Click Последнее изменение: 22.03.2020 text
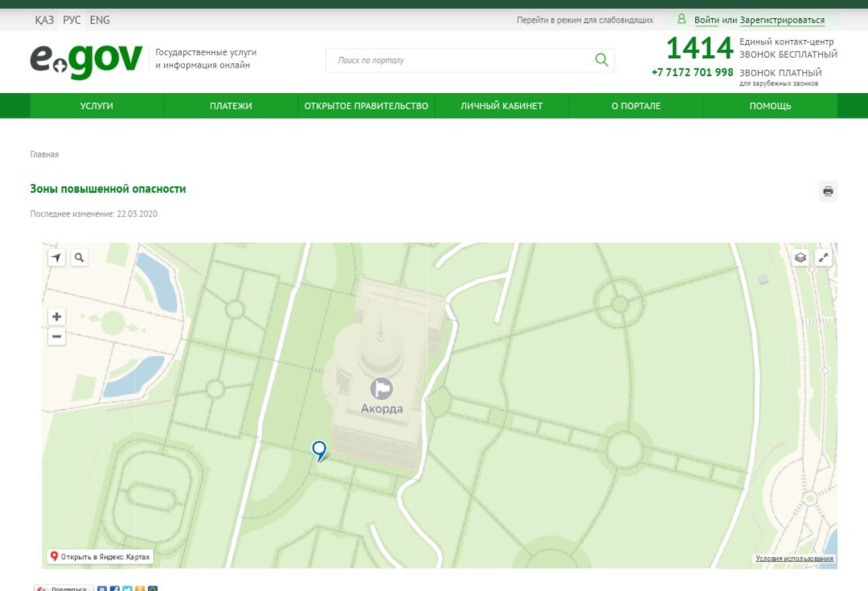The width and height of the screenshot is (868, 591). tap(94, 214)
